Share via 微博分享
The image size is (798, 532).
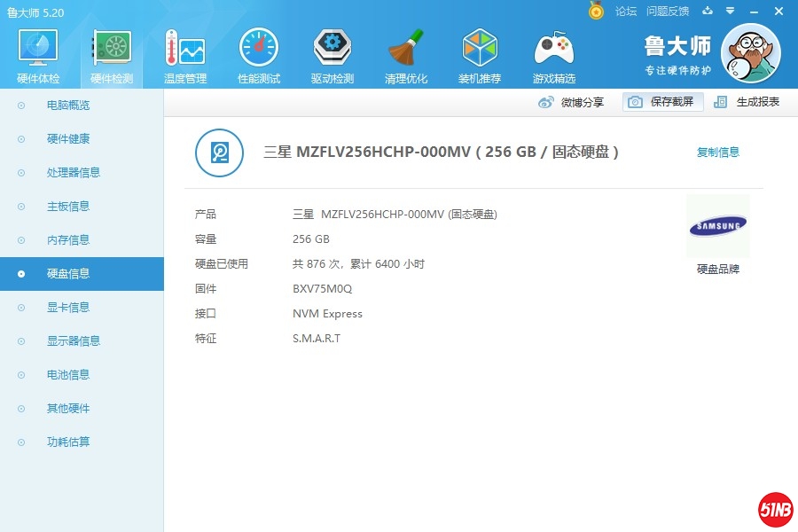click(572, 102)
